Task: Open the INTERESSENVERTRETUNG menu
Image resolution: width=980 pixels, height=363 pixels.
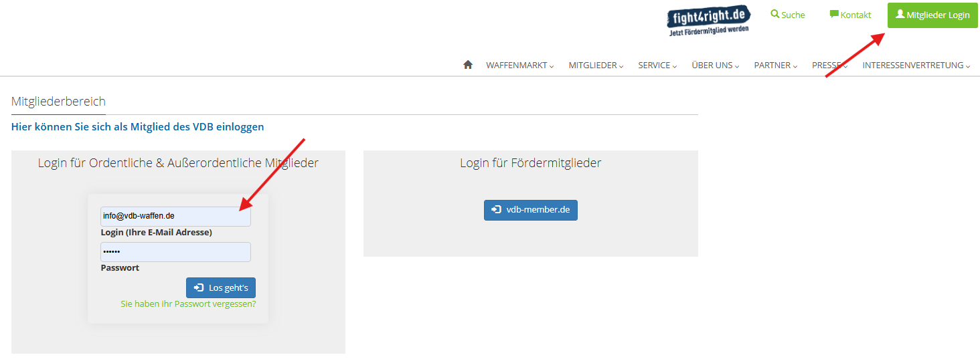Action: [x=916, y=66]
